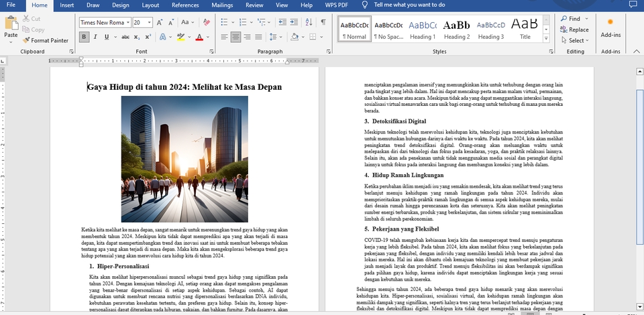Switch to References tab
This screenshot has height=315, width=644.
(185, 5)
